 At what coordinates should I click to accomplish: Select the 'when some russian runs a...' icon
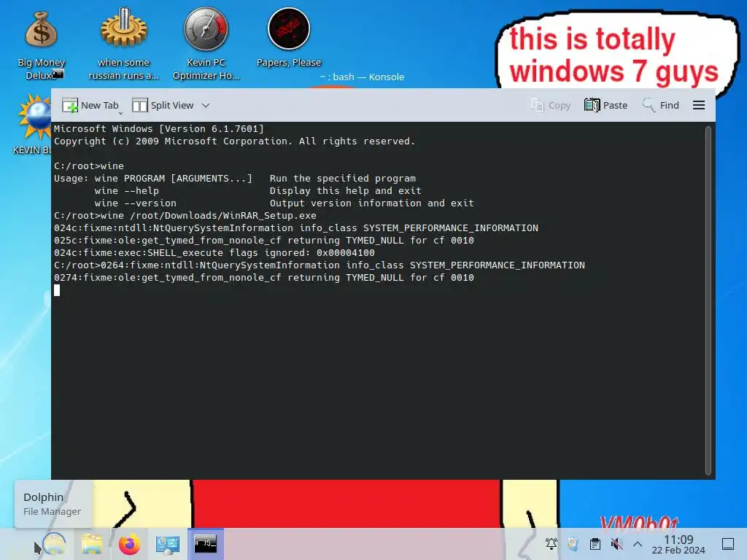pyautogui.click(x=123, y=44)
